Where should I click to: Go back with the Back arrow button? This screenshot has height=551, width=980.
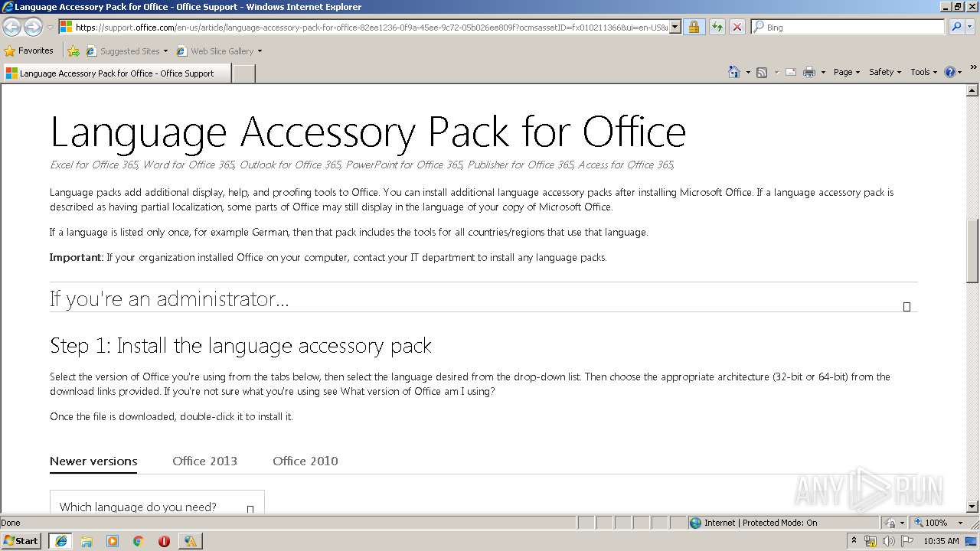pyautogui.click(x=11, y=27)
